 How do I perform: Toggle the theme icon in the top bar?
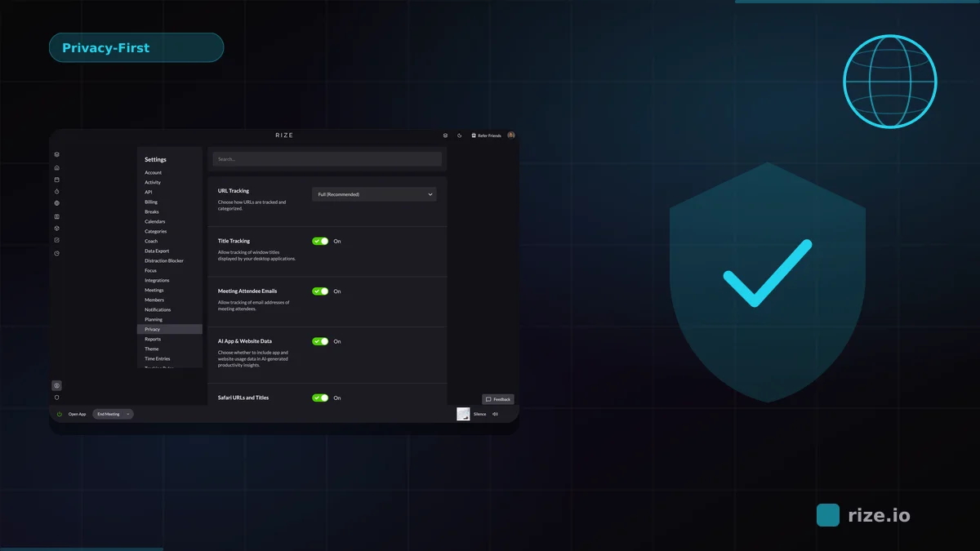coord(459,136)
